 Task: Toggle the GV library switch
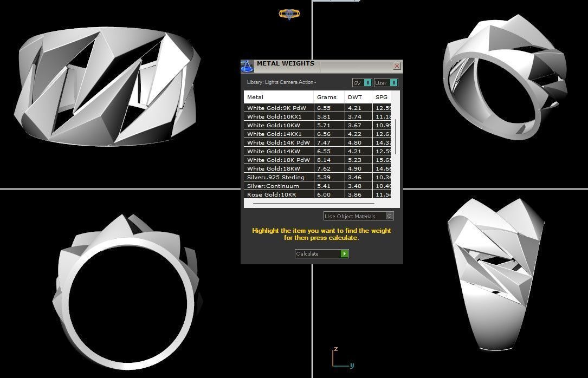point(362,83)
